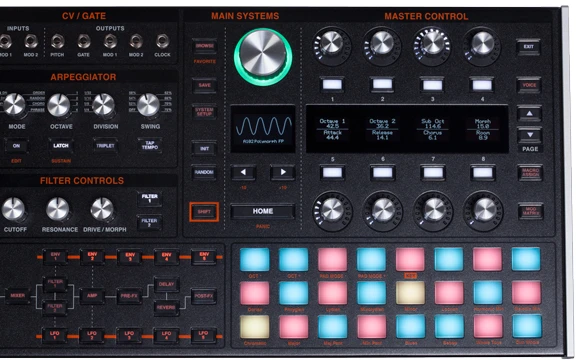Select the FILTER 1 button in Filter Controls
Viewport: 576px width, 360px height.
click(x=149, y=199)
